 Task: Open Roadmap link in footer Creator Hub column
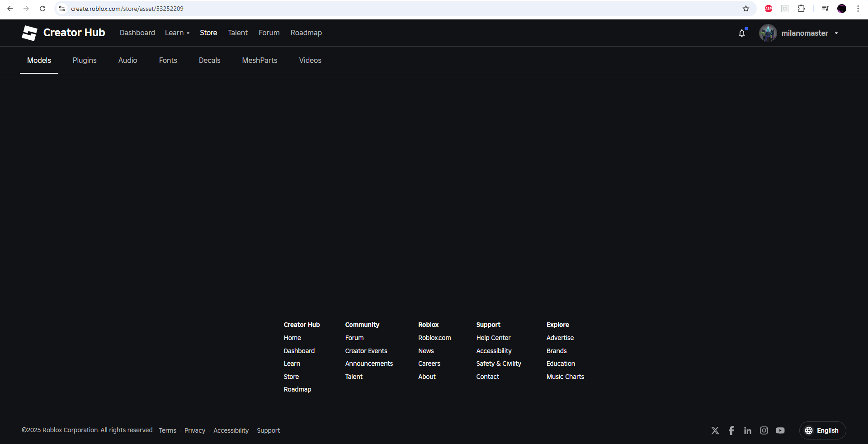297,389
